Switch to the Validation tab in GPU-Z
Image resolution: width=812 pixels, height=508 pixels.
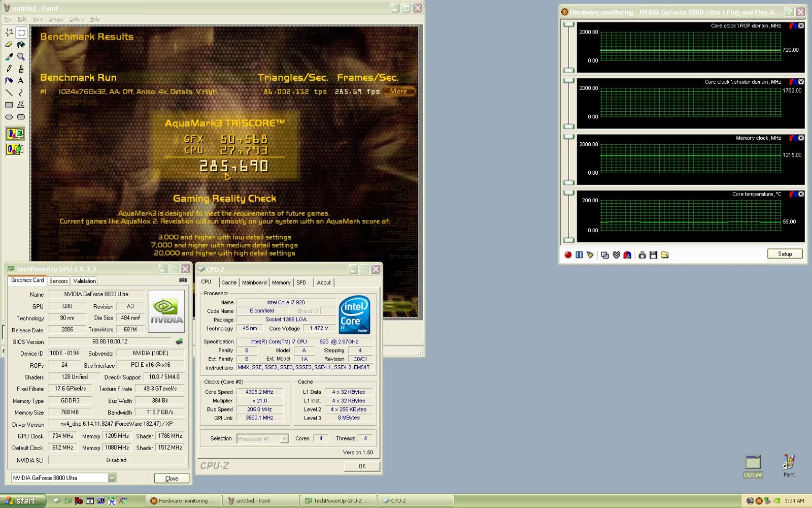84,281
